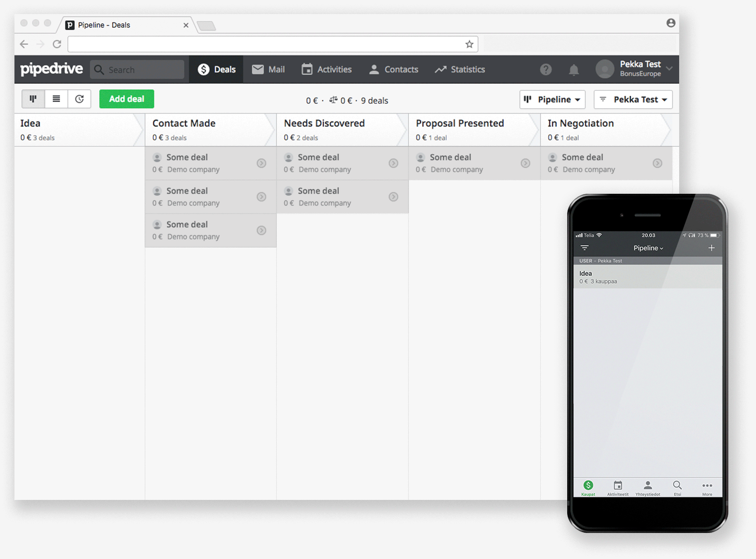This screenshot has width=756, height=559.
Task: Click the green Add deal button
Action: (x=126, y=99)
